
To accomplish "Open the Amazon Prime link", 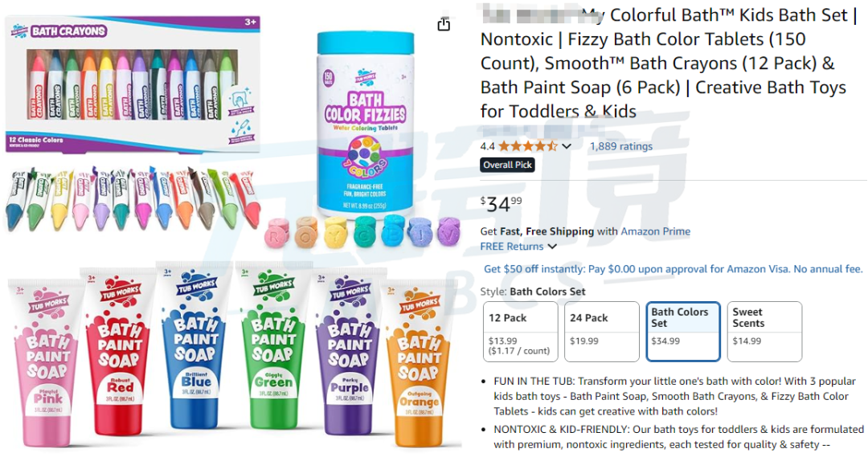I will tap(655, 231).
